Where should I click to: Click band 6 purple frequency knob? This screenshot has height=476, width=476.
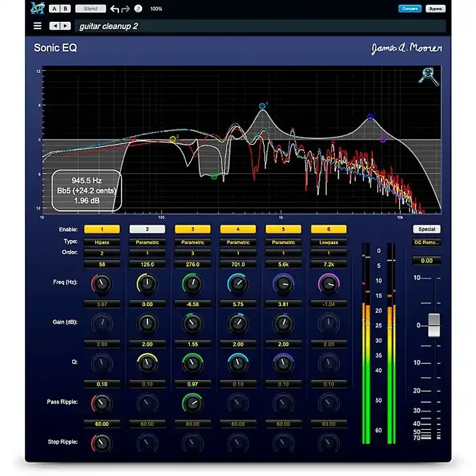click(x=328, y=284)
